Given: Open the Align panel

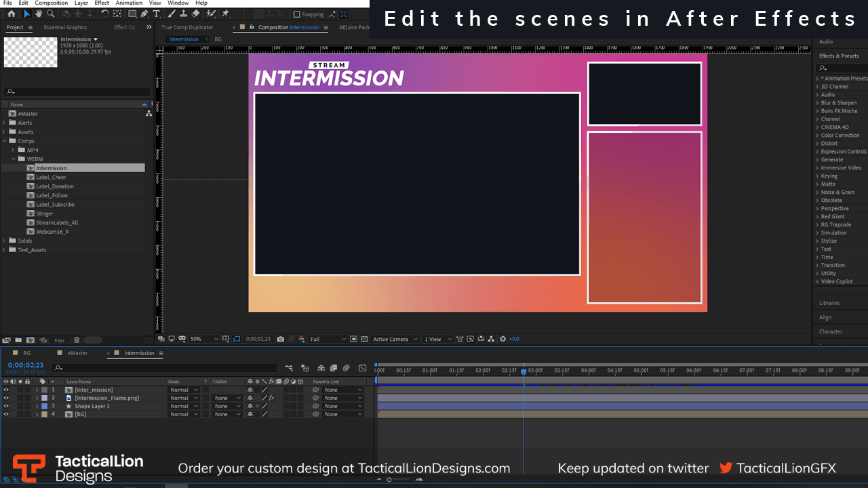Looking at the screenshot, I should 825,317.
